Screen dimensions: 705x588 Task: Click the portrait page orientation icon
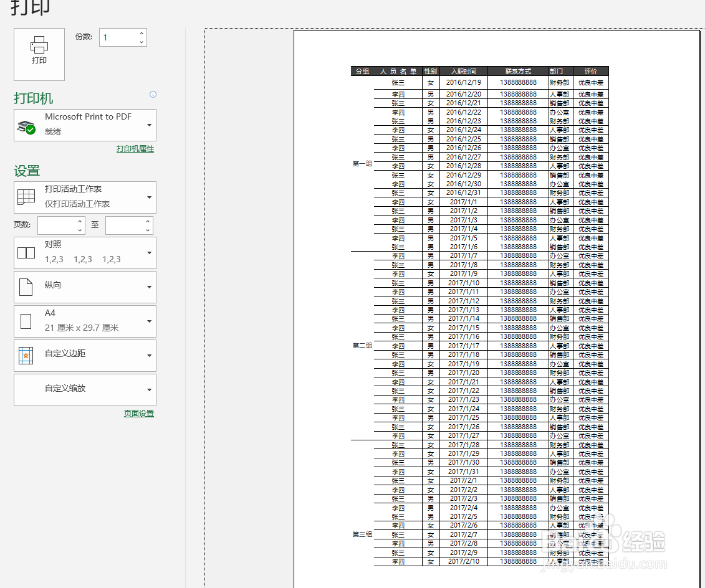pos(26,287)
